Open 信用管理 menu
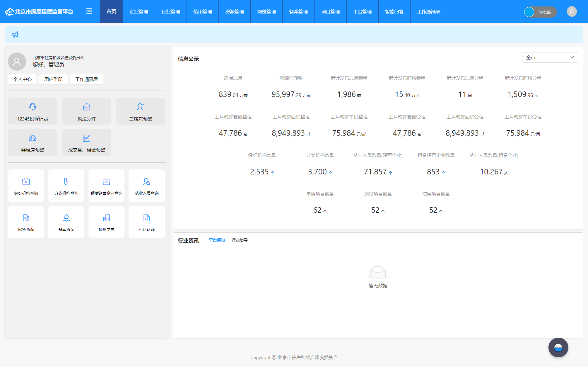 [203, 11]
